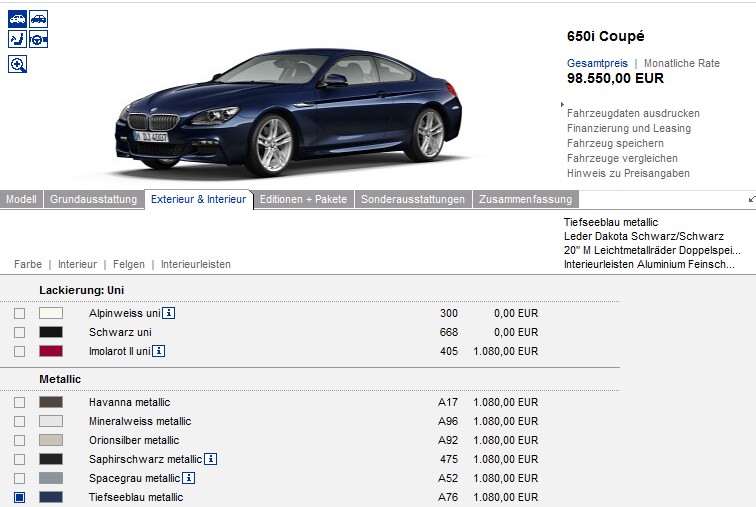Click the 'Havanna metallic' label
The height and width of the screenshot is (507, 756).
[x=130, y=402]
